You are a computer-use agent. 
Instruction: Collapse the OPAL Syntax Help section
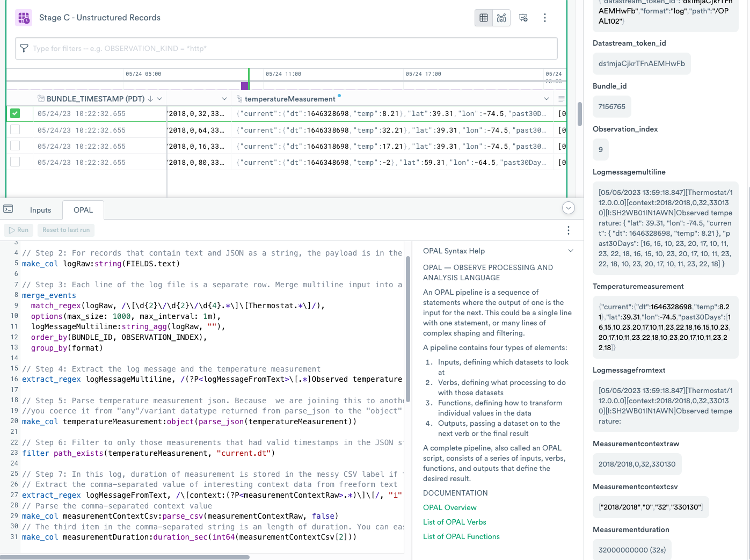click(570, 251)
